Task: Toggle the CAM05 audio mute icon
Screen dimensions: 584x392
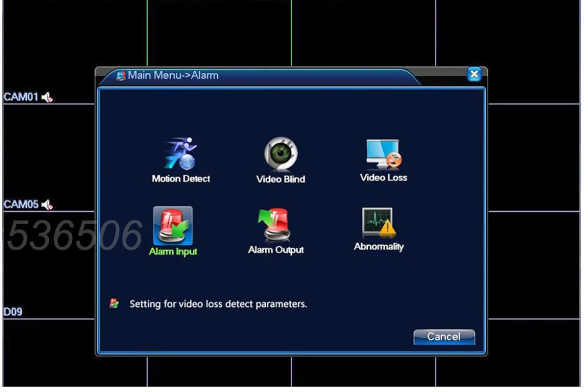Action: [47, 205]
